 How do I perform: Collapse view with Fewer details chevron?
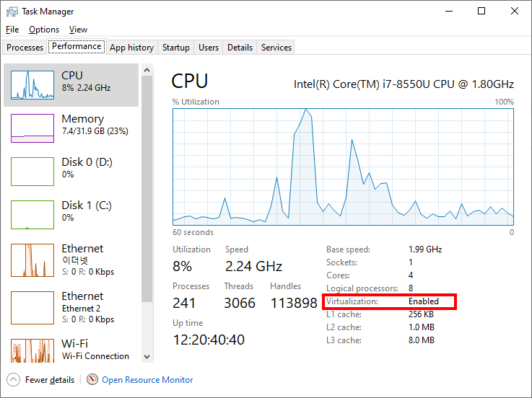click(x=14, y=379)
